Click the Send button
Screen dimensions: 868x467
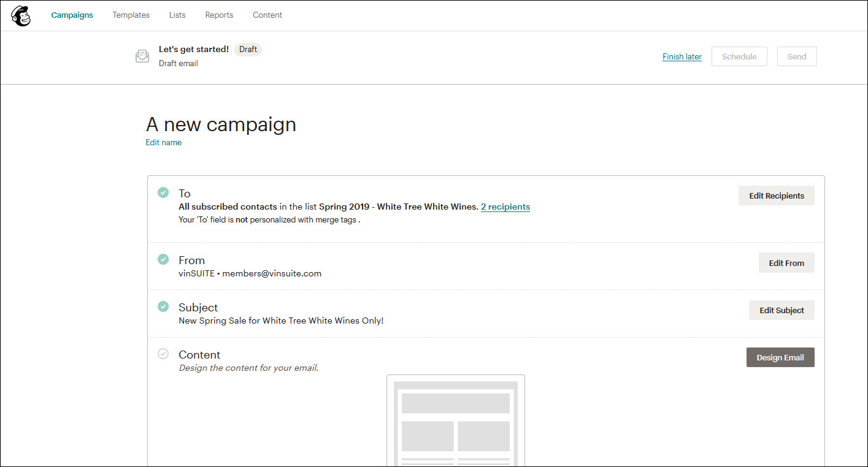coord(797,56)
